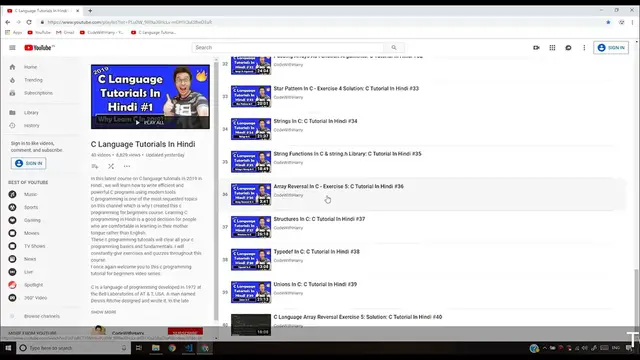Open Library in the sidebar
The image size is (640, 360).
click(x=31, y=113)
